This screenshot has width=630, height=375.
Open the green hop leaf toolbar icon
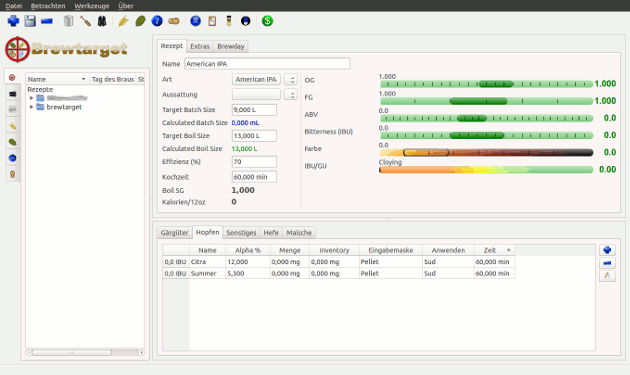coord(140,21)
